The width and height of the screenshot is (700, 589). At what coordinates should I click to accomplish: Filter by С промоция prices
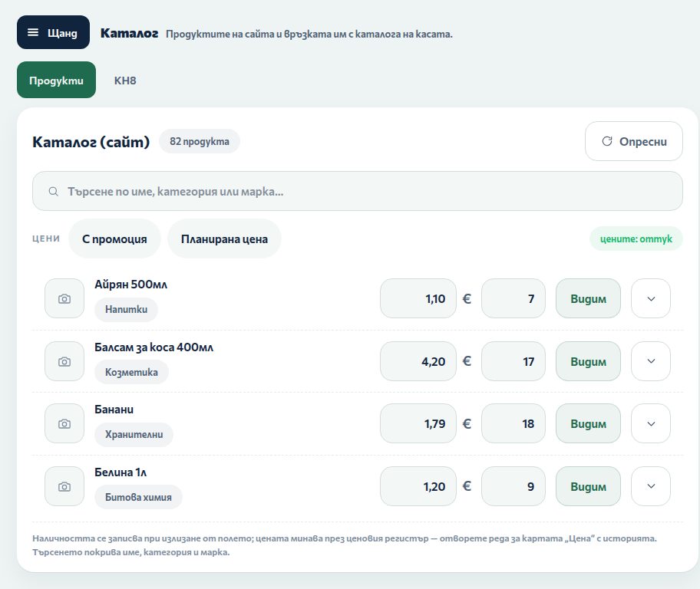point(114,239)
